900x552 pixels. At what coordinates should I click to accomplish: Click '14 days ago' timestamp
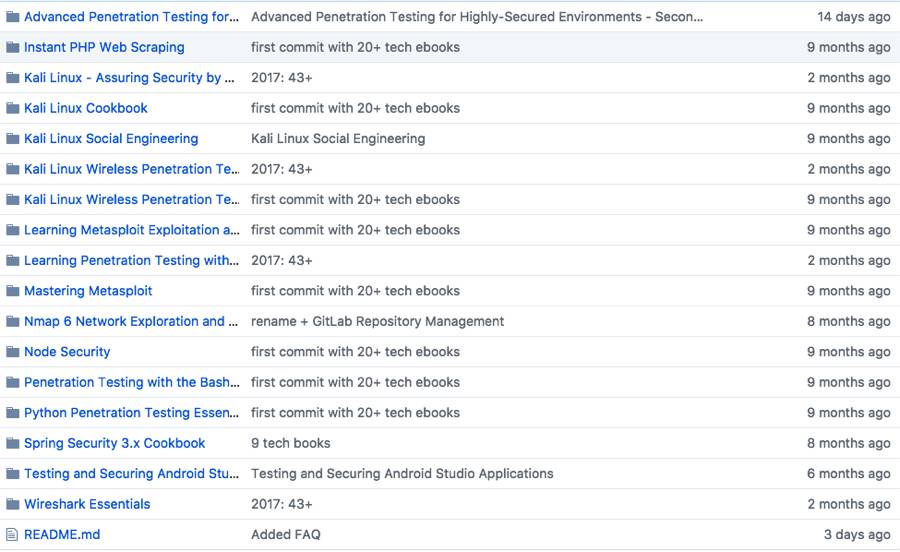[854, 17]
